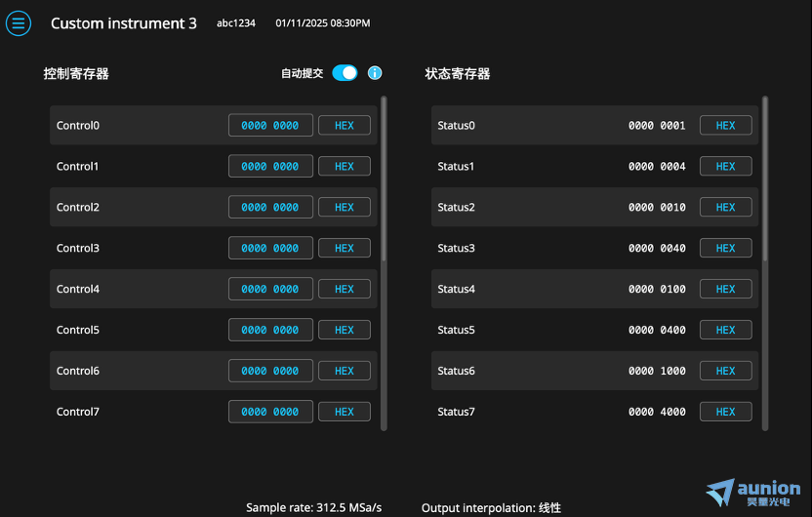Switch Control0 HEX format button
The width and height of the screenshot is (812, 517).
click(x=344, y=126)
